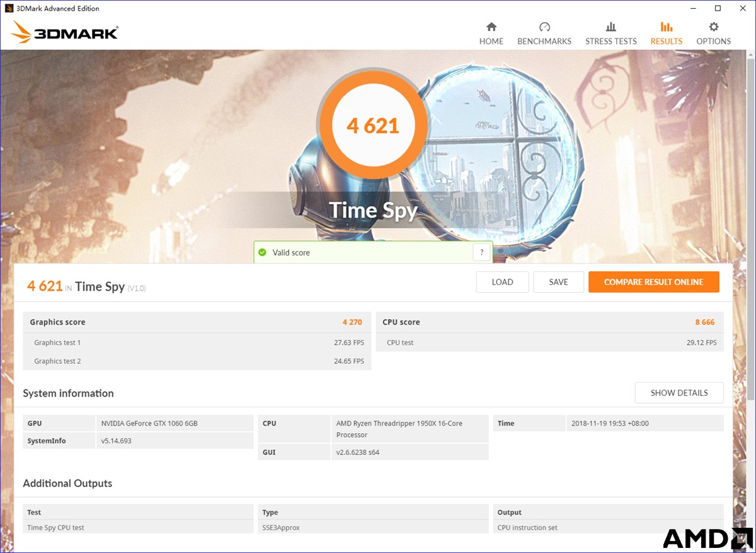Switch to the STRESS TESTS tab label
This screenshot has height=553, width=756.
coord(611,41)
